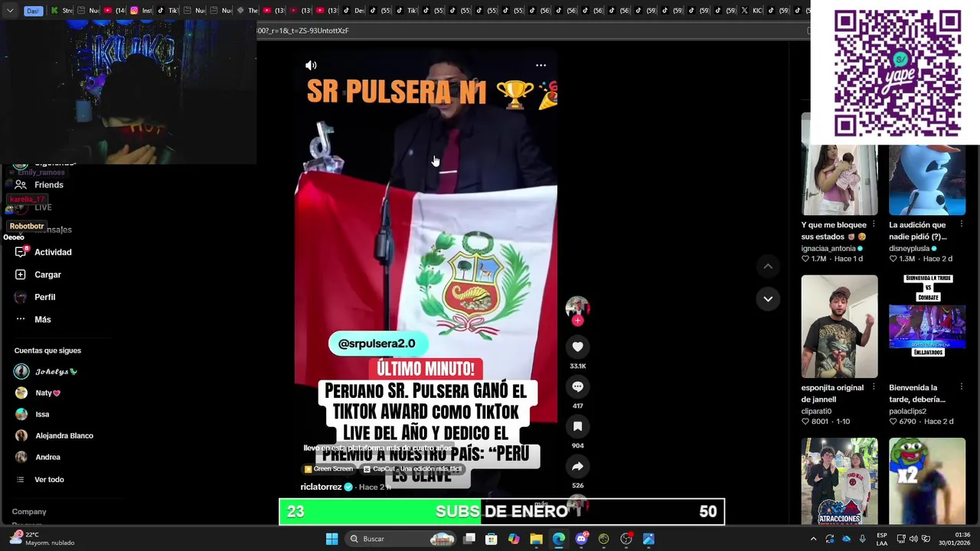
Task: Open cliparati0 author name
Action: point(816,412)
